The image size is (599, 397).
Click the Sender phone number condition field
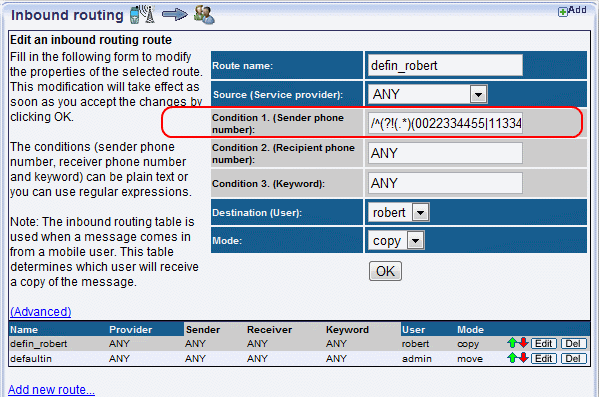[x=445, y=123]
